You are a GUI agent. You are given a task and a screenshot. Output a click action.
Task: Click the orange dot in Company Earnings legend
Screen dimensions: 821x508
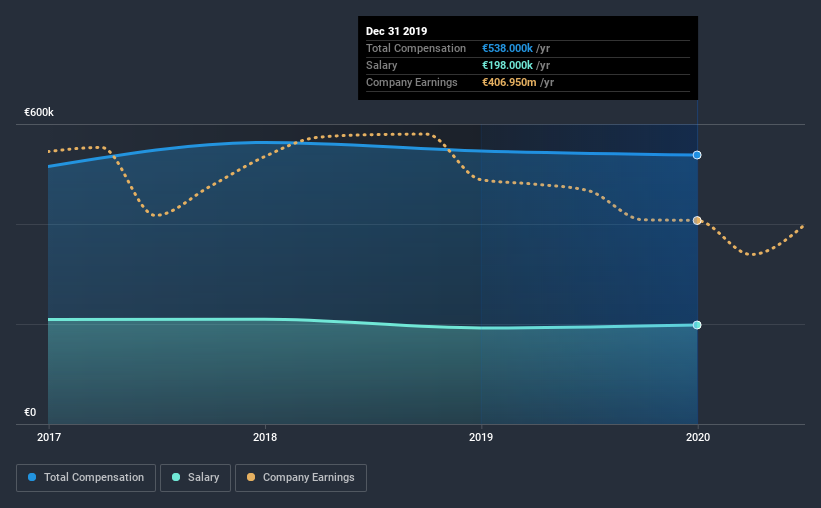(x=251, y=477)
